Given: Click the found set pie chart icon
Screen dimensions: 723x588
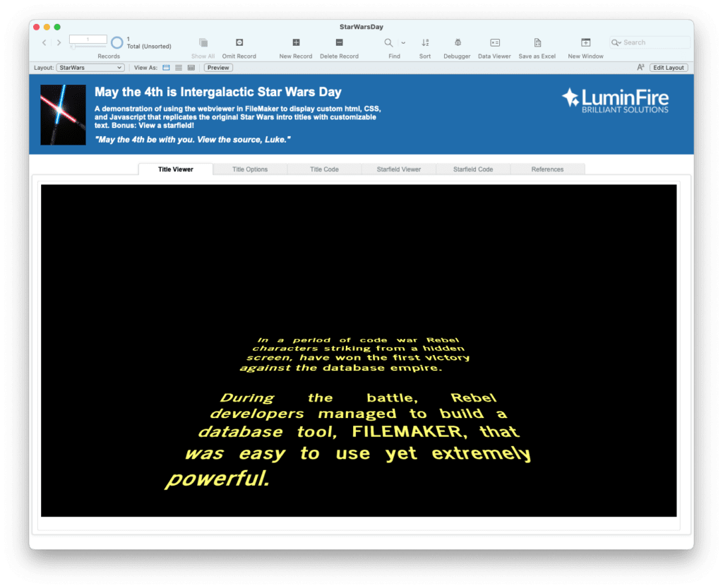Looking at the screenshot, I should [117, 42].
